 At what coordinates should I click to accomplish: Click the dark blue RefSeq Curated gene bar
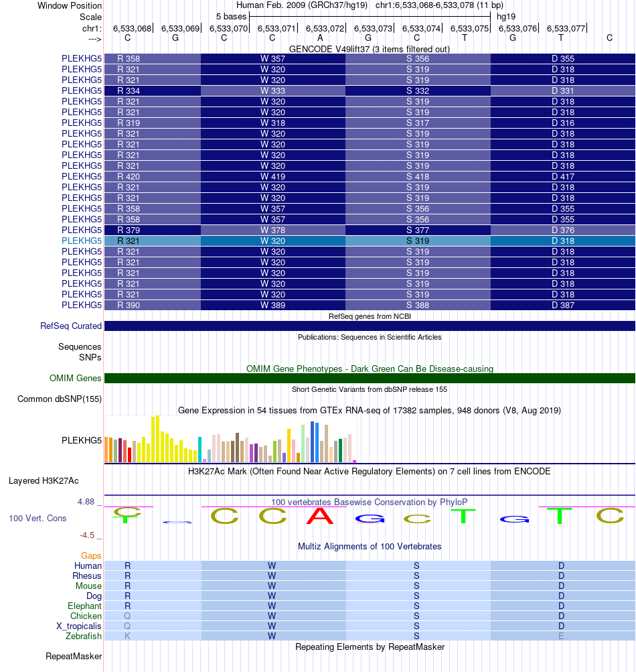click(x=370, y=326)
